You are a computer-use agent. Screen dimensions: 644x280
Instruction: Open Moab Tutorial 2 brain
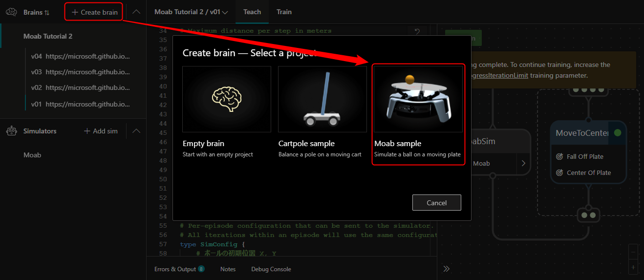click(48, 36)
